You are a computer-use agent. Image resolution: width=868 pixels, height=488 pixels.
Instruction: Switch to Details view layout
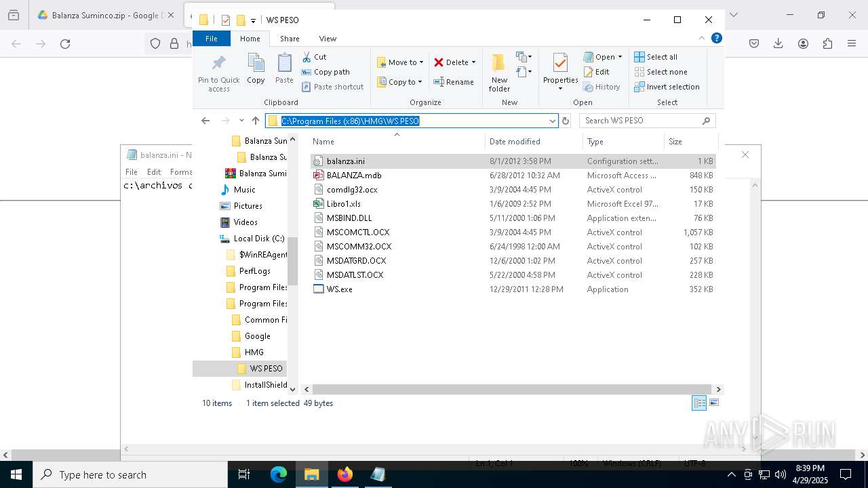(699, 403)
